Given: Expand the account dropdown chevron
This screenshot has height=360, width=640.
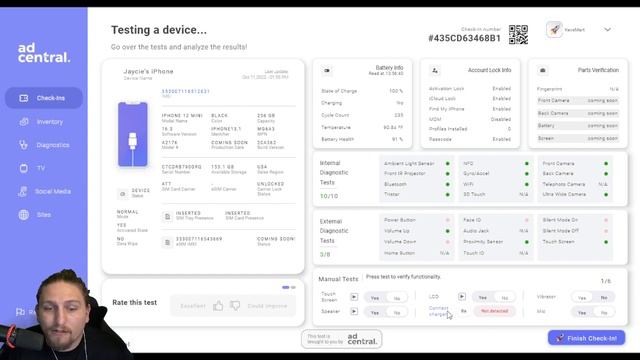Looking at the screenshot, I should [x=607, y=29].
